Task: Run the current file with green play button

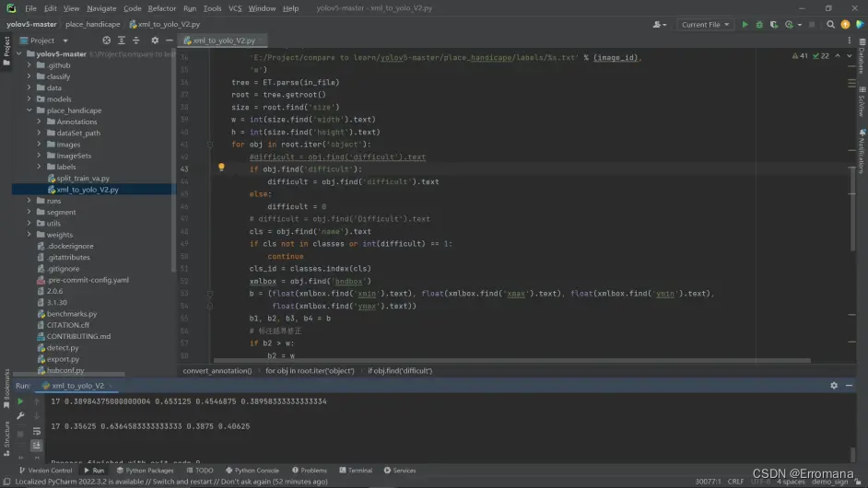Action: [x=745, y=24]
